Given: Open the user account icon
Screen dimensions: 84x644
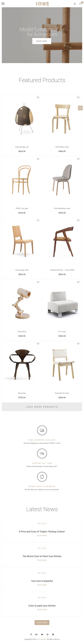Looking at the screenshot, I should pyautogui.click(x=75, y=4).
